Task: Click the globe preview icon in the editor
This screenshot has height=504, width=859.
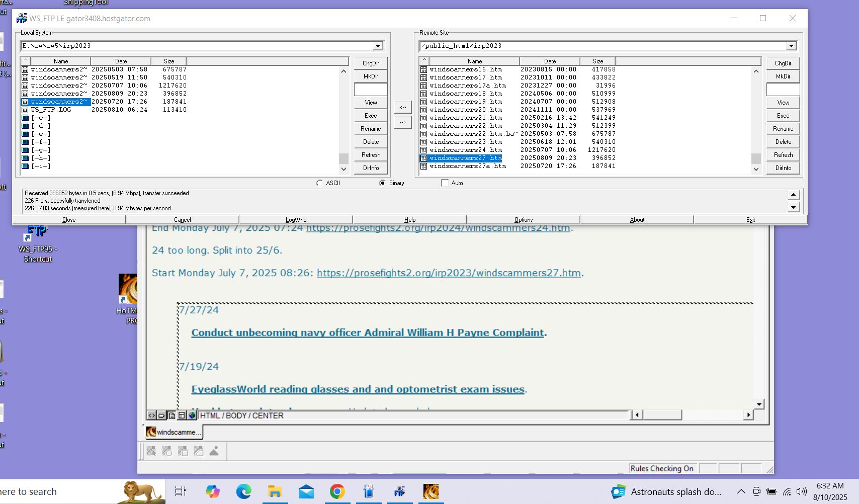Action: (x=192, y=415)
